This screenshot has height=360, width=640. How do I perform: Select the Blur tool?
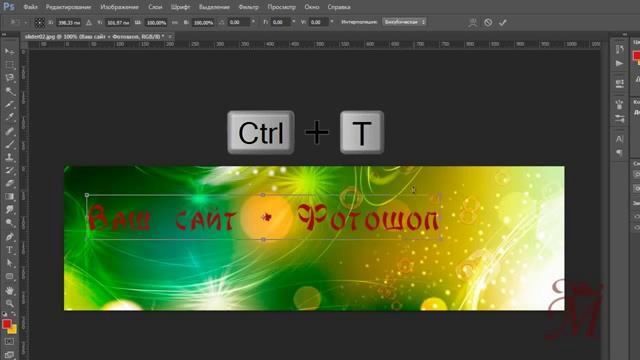pyautogui.click(x=10, y=209)
